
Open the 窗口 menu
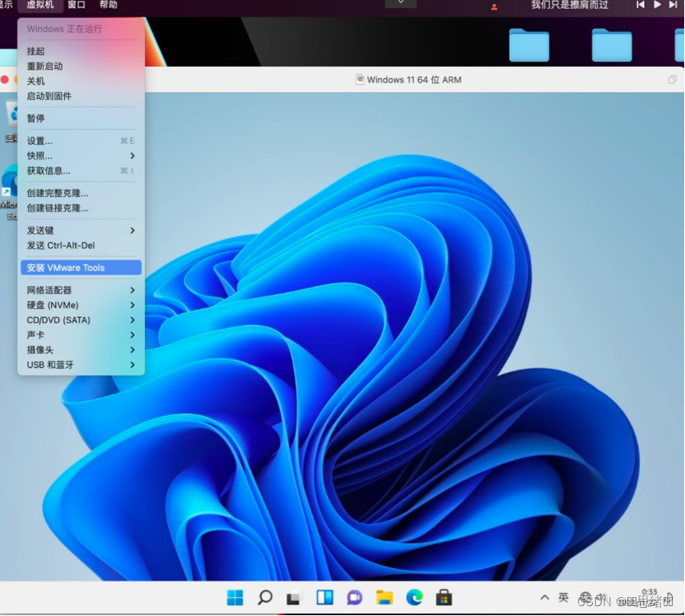[x=77, y=5]
